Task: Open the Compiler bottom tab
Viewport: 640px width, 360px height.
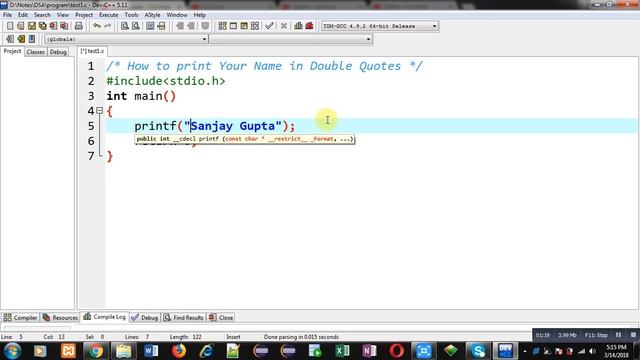Action: 20,317
